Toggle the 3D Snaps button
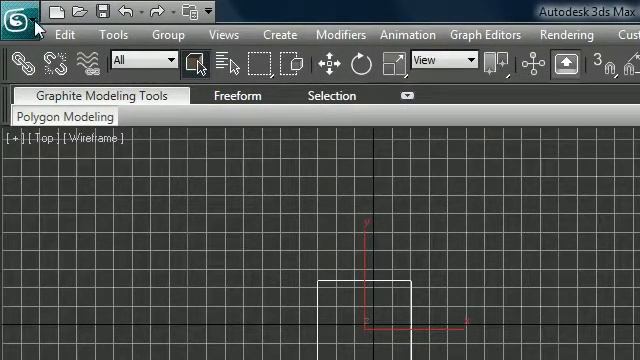The height and width of the screenshot is (360, 640). tap(604, 64)
